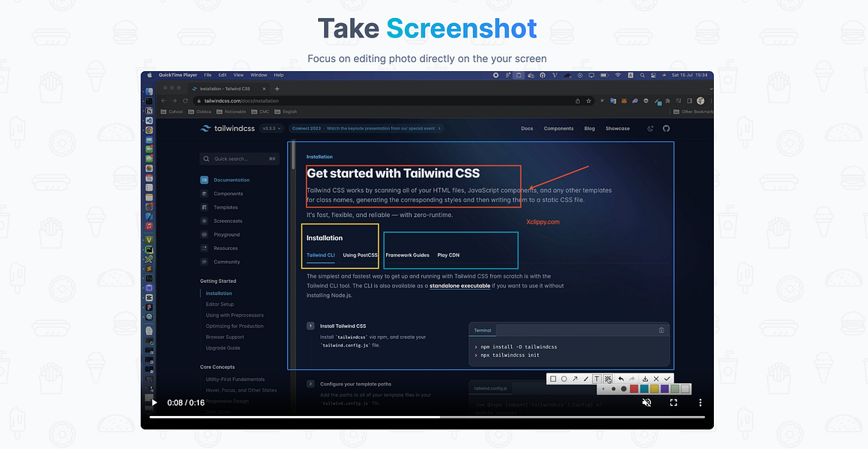Cancel the screenshot with X icon

tap(656, 379)
